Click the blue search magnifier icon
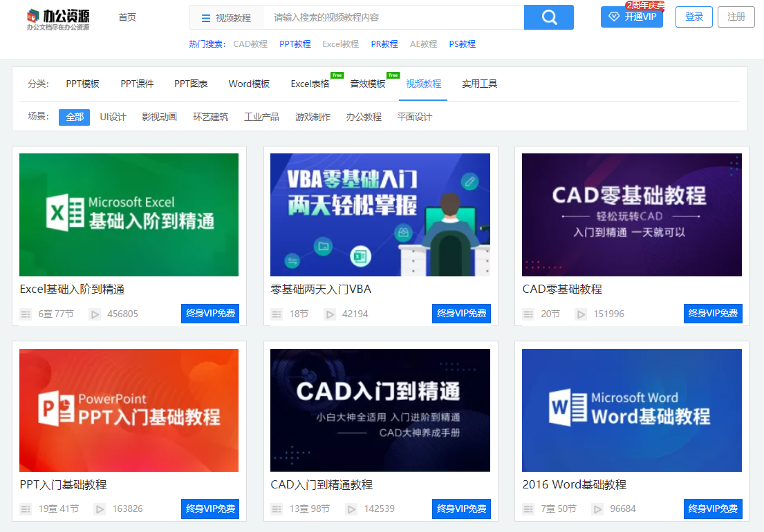This screenshot has height=532, width=764. [548, 17]
